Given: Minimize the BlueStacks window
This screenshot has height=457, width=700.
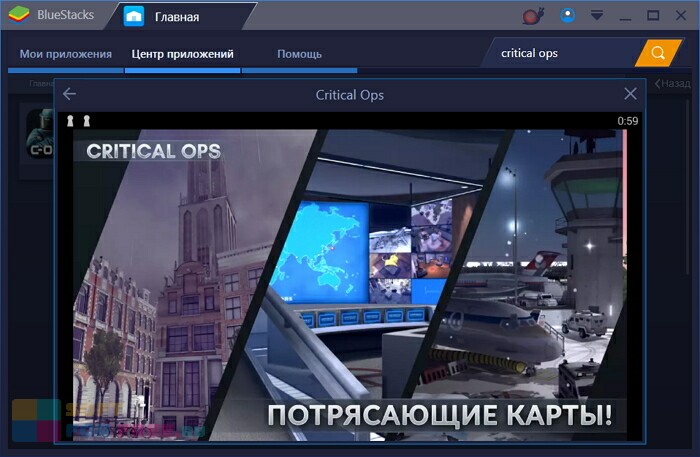Looking at the screenshot, I should point(626,16).
